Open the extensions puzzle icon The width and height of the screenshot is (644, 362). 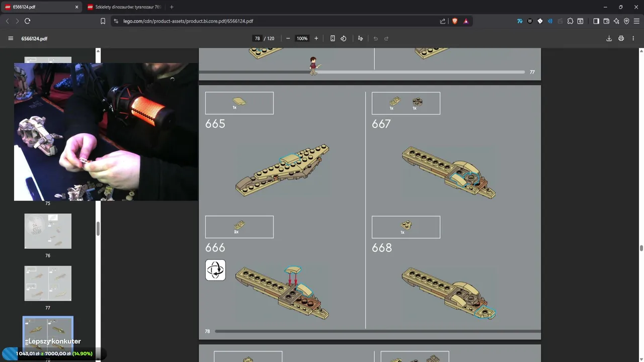[x=570, y=21]
